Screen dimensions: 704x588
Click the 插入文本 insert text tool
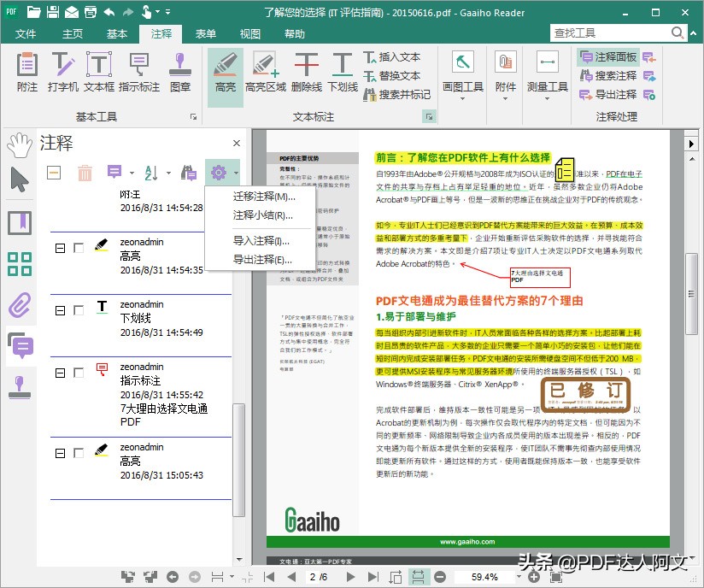pos(391,57)
